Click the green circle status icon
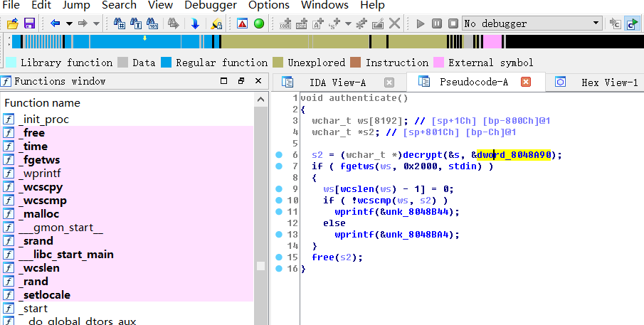The width and height of the screenshot is (644, 325). pyautogui.click(x=259, y=23)
